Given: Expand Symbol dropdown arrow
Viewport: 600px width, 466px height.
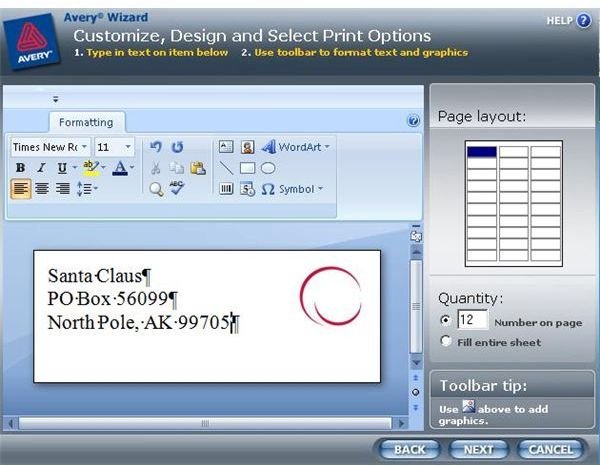Looking at the screenshot, I should tap(321, 189).
